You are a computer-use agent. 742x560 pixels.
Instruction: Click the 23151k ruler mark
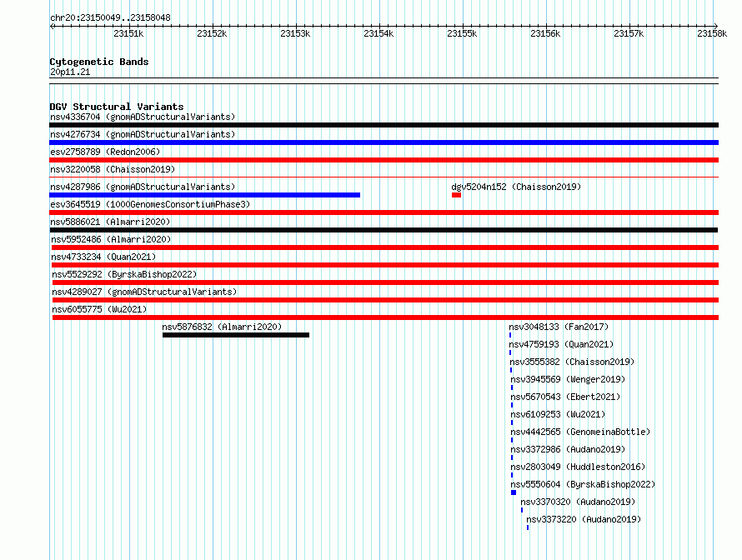click(128, 33)
